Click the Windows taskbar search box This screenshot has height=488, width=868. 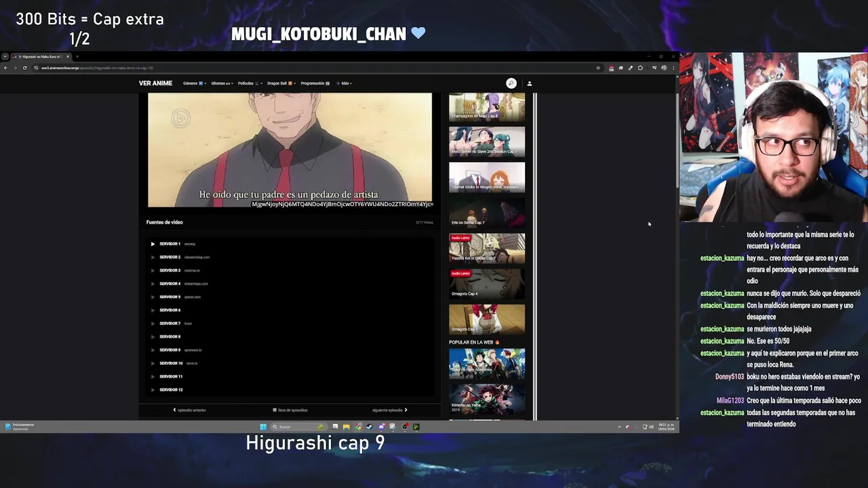click(x=298, y=427)
